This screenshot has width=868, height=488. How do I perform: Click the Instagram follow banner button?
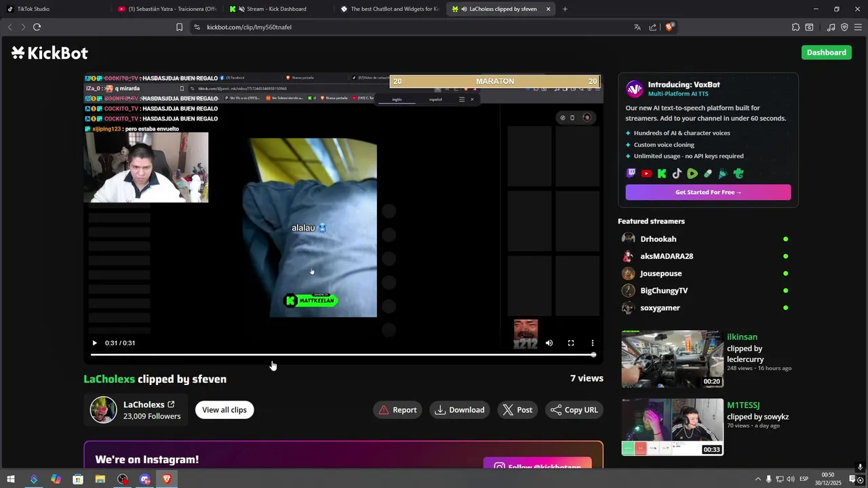pos(538,463)
